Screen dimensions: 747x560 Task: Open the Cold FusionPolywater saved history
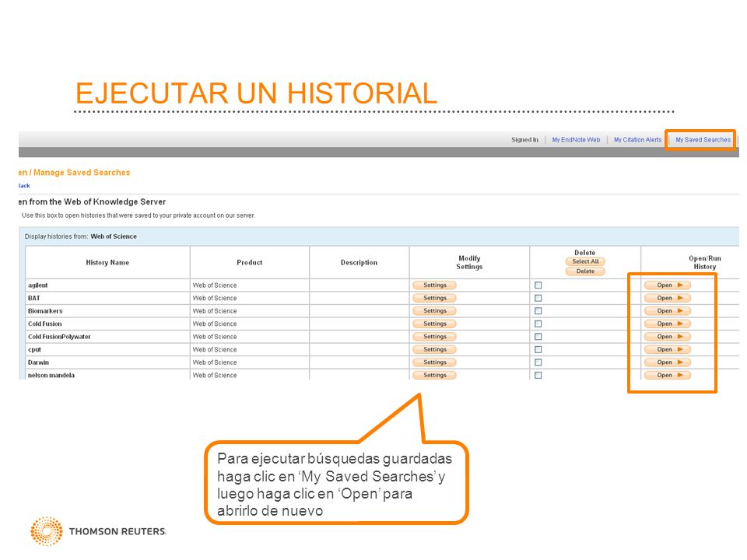click(668, 337)
